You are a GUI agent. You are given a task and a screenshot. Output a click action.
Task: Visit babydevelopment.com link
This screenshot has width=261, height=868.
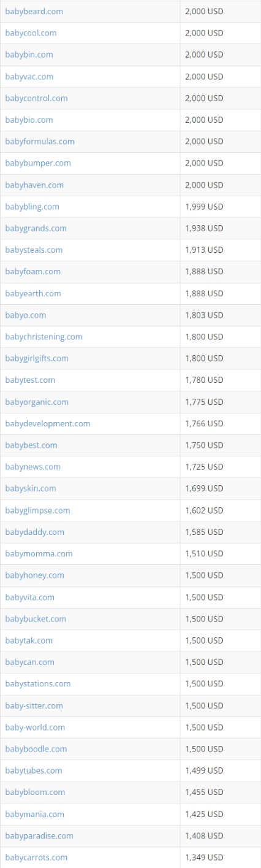pyautogui.click(x=48, y=424)
